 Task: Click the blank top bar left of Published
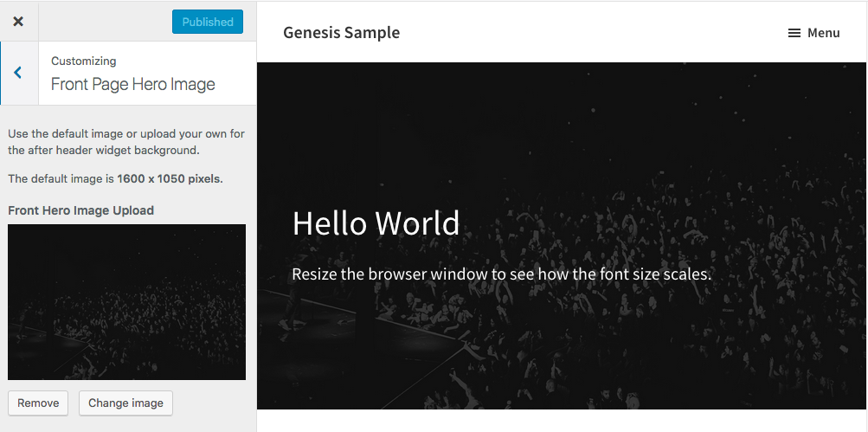pos(104,22)
